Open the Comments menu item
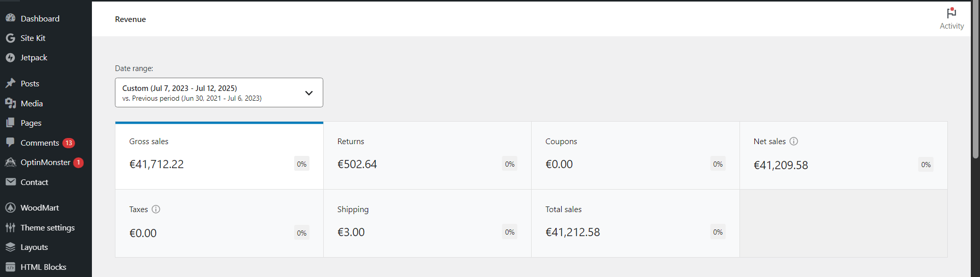Viewport: 980px width, 277px height. 40,143
